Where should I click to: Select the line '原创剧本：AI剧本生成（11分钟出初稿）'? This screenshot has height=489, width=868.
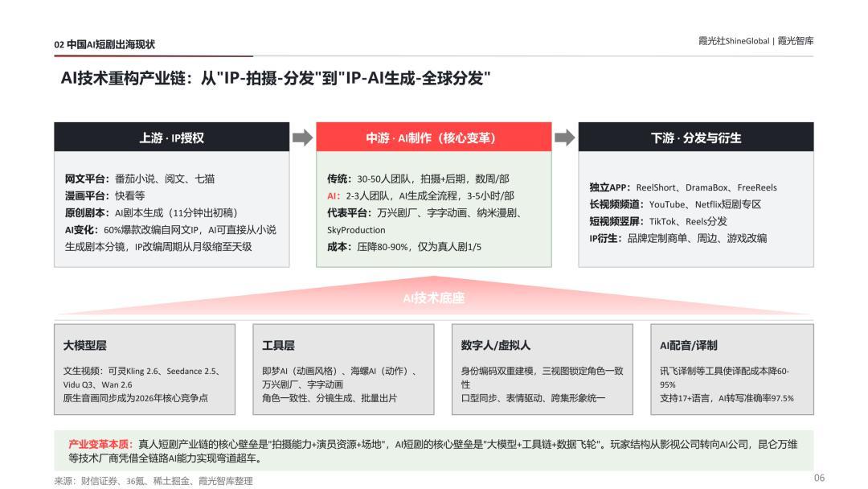pyautogui.click(x=151, y=212)
